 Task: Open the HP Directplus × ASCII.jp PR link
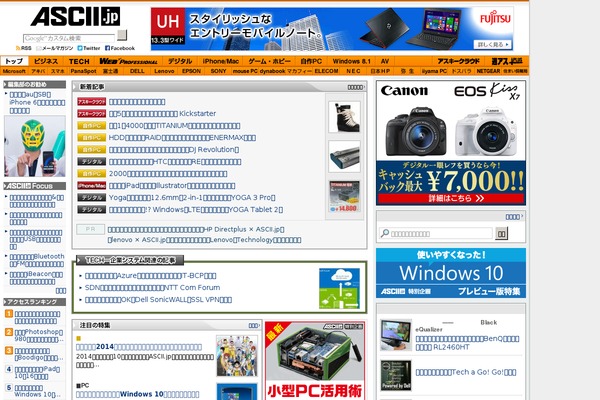point(196,230)
